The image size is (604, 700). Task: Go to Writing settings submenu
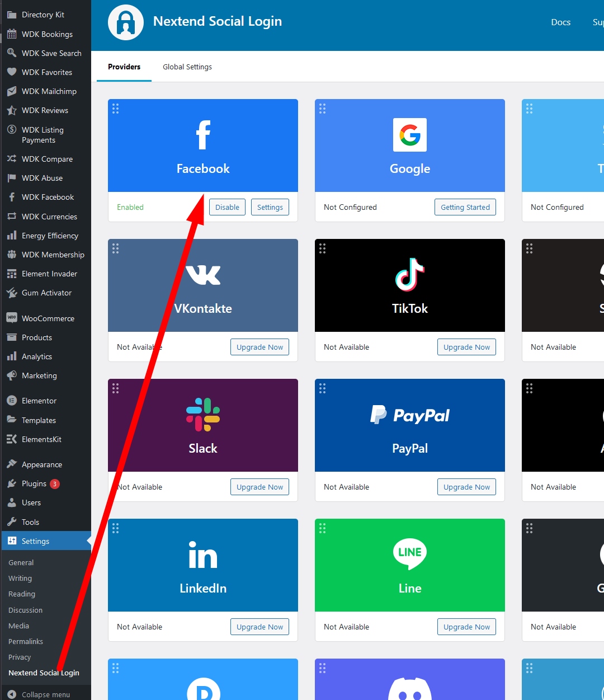click(x=20, y=578)
